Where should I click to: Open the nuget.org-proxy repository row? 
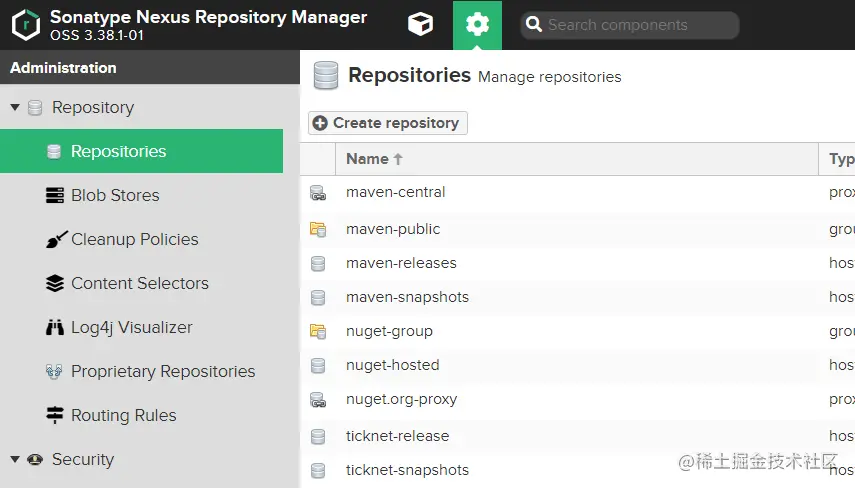pos(577,400)
